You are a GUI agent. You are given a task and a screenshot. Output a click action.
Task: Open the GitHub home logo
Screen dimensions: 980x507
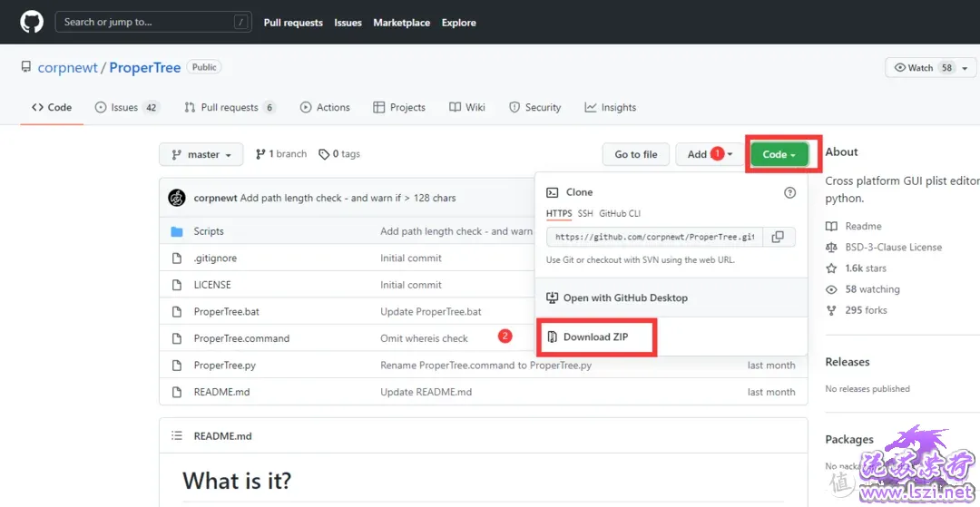coord(31,23)
